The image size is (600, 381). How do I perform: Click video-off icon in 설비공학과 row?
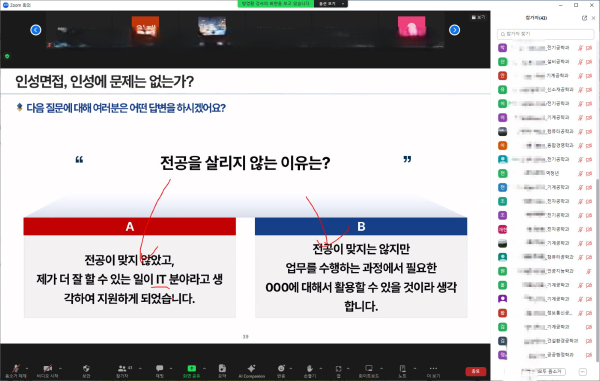[x=589, y=62]
